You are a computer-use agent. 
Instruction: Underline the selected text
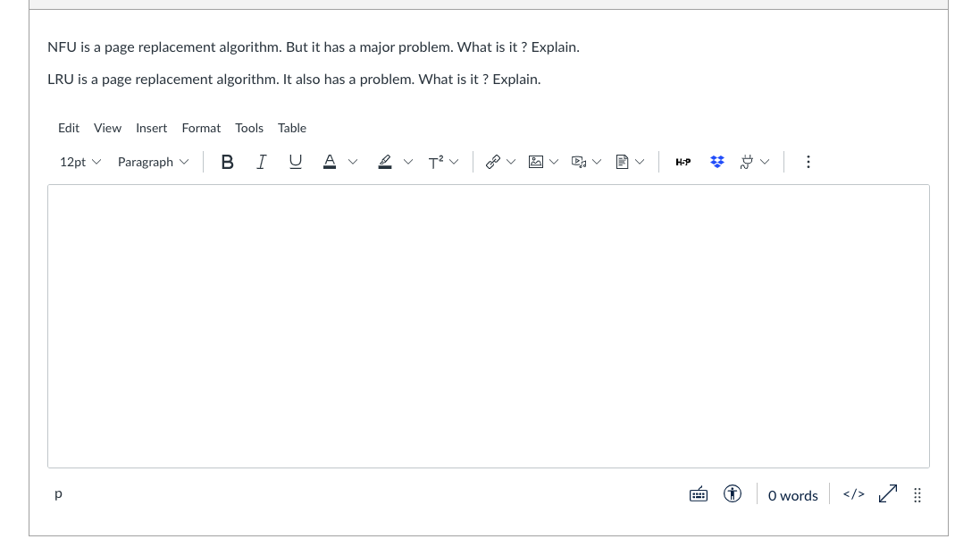tap(295, 162)
